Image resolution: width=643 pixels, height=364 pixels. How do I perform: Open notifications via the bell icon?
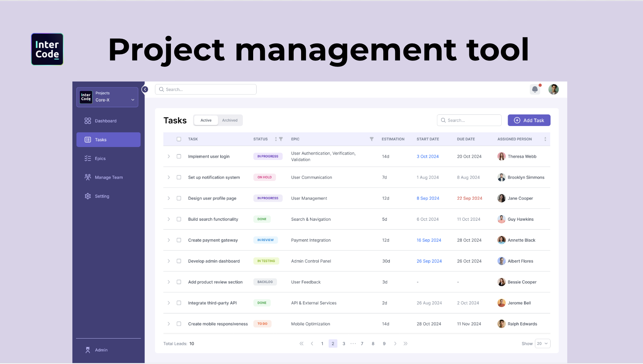coord(535,89)
